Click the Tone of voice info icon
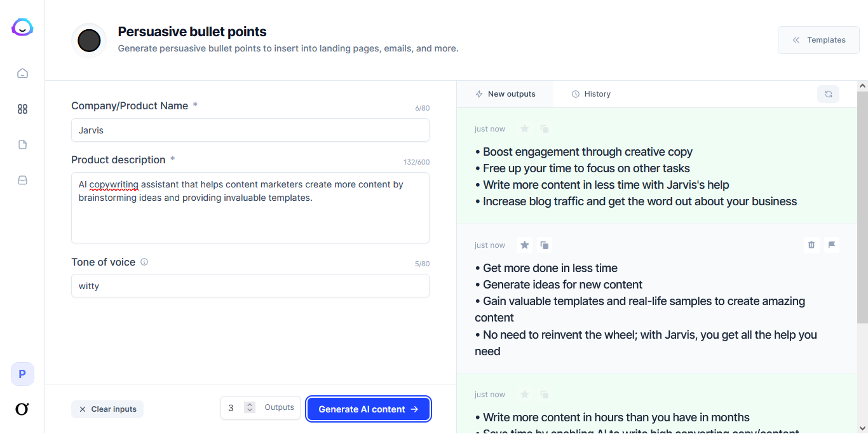Image resolution: width=868 pixels, height=434 pixels. 144,262
